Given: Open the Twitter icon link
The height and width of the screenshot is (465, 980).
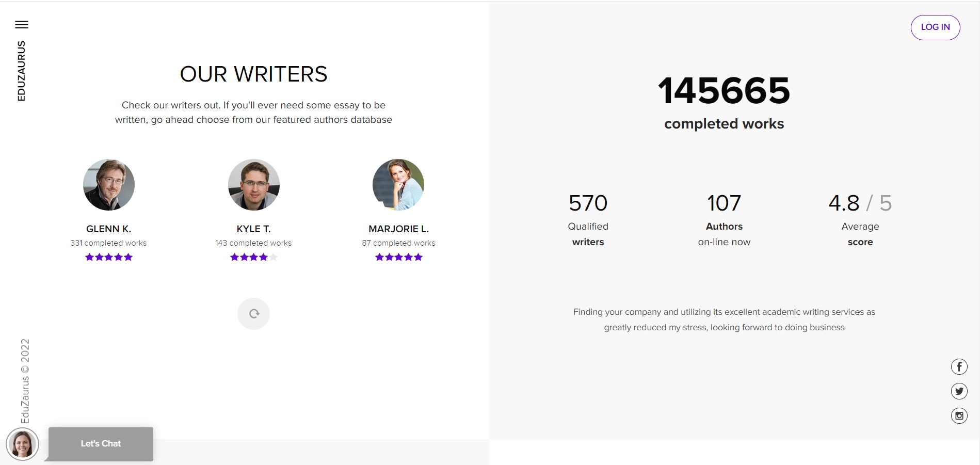Looking at the screenshot, I should (x=959, y=391).
